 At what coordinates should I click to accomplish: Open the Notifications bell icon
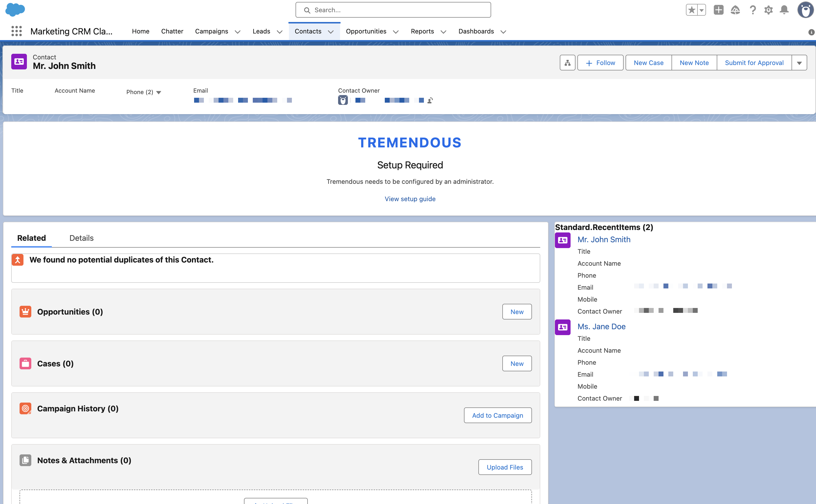784,10
